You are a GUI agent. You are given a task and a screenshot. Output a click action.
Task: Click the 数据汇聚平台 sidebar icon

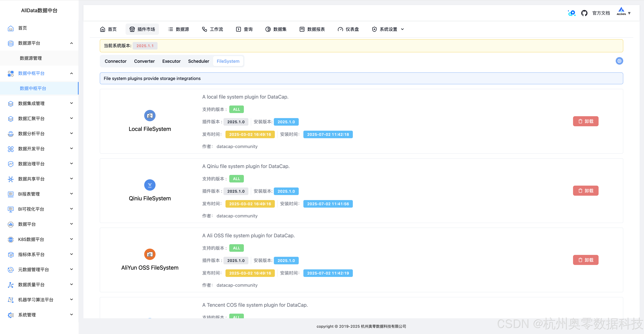pyautogui.click(x=10, y=119)
